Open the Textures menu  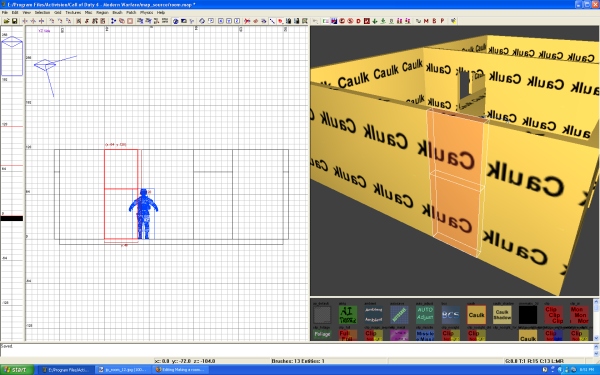[x=73, y=13]
